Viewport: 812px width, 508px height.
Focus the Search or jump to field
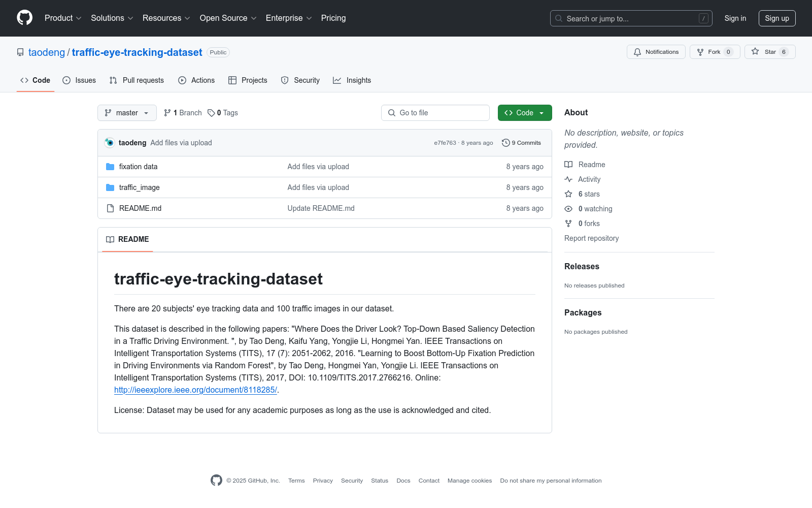631,18
